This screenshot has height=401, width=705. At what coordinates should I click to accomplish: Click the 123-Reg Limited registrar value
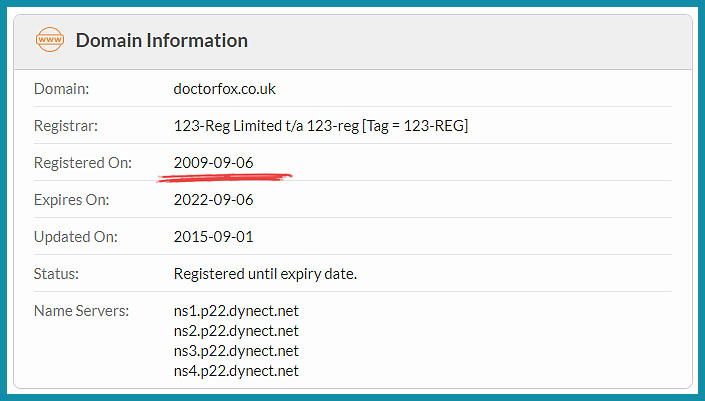pyautogui.click(x=321, y=126)
